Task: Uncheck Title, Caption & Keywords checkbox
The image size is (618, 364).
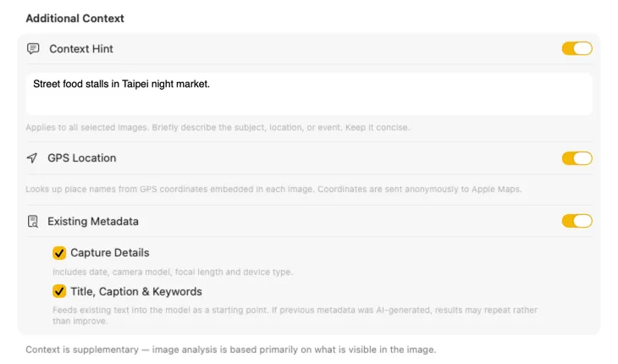Action: 59,291
